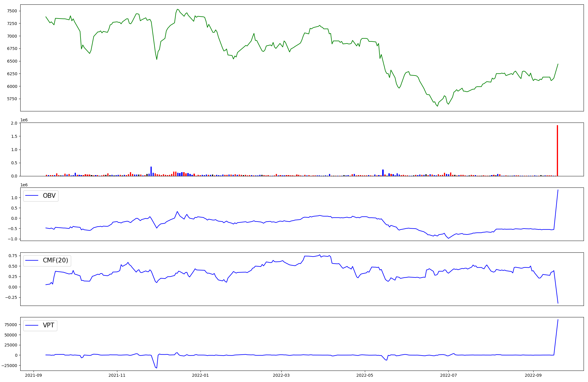588x382 pixels.
Task: Click the VPT legend label
Action: point(49,325)
